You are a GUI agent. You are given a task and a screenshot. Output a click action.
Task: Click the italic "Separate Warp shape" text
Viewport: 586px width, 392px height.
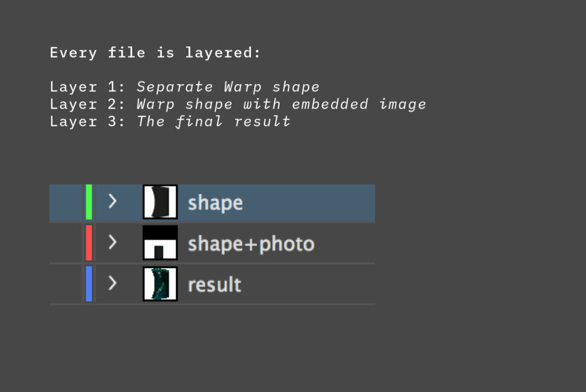tap(228, 87)
